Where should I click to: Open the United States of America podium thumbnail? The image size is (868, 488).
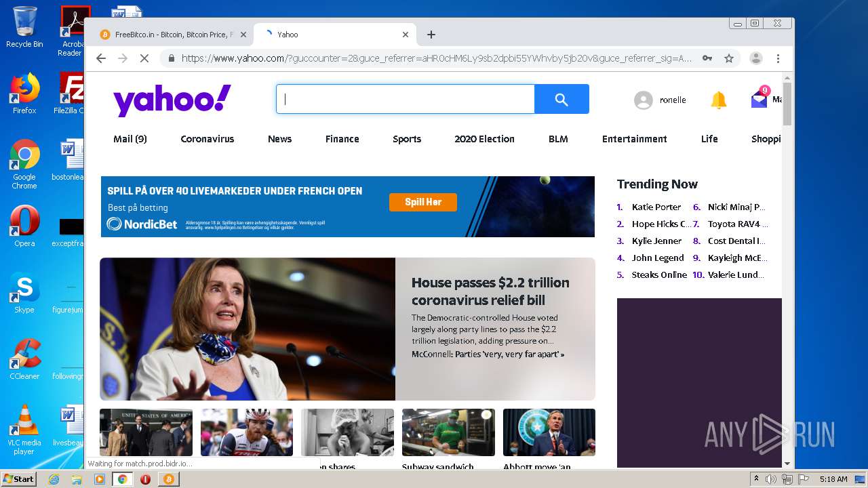click(146, 432)
